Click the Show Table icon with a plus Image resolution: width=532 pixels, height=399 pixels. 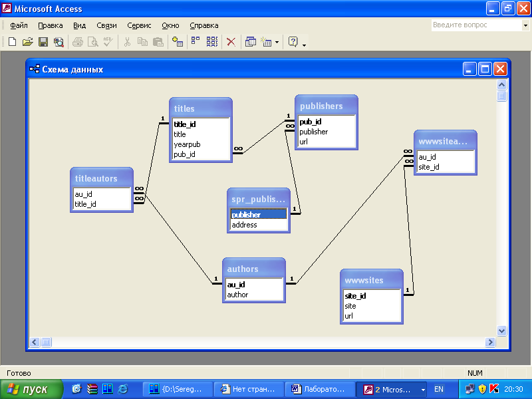(x=178, y=42)
